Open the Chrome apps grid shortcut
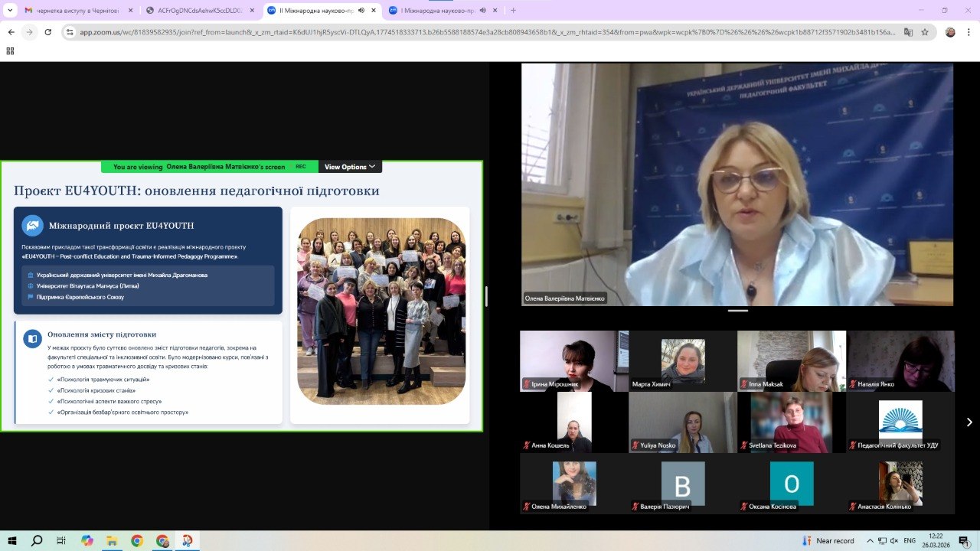Image resolution: width=980 pixels, height=551 pixels. [x=10, y=51]
